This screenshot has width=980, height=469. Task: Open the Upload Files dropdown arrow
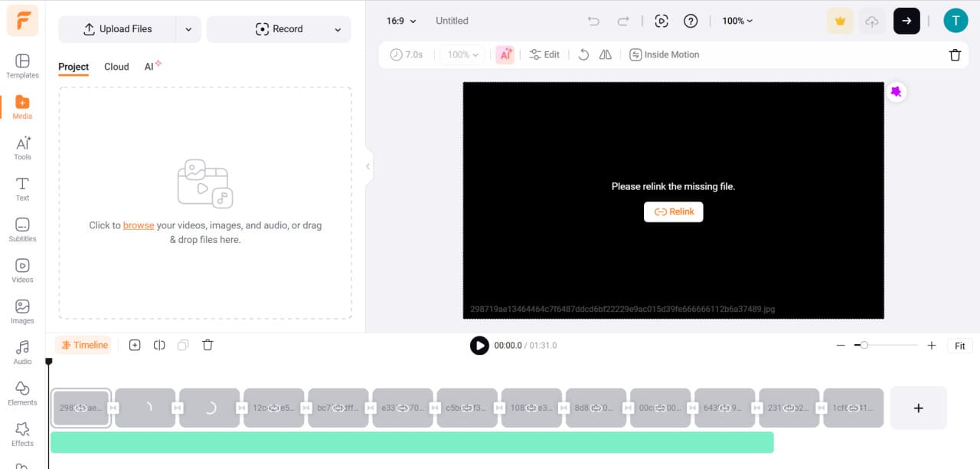188,29
